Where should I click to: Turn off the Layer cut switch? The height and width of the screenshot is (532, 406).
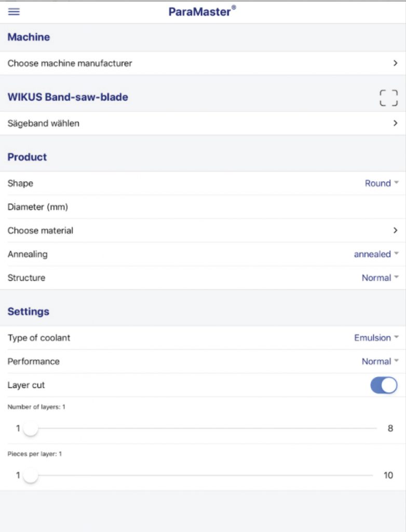(x=384, y=385)
